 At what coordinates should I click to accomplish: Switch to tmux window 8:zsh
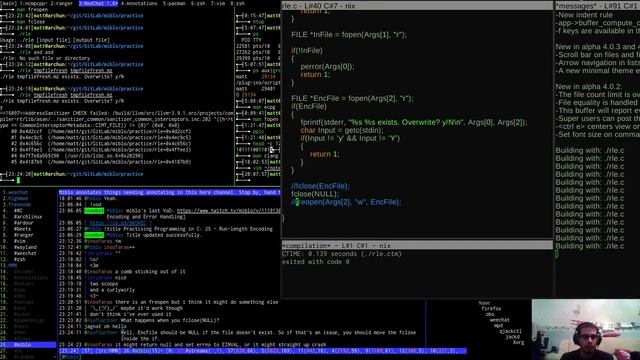point(238,3)
